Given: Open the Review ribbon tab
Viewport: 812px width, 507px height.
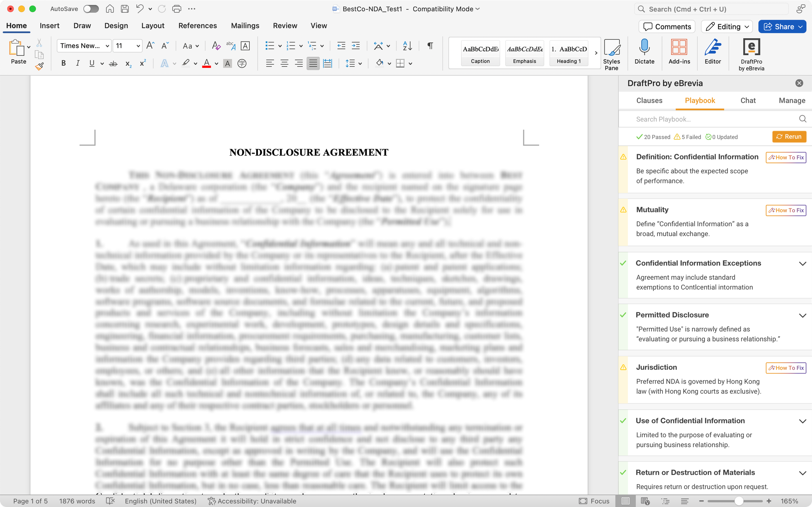Looking at the screenshot, I should click(285, 26).
